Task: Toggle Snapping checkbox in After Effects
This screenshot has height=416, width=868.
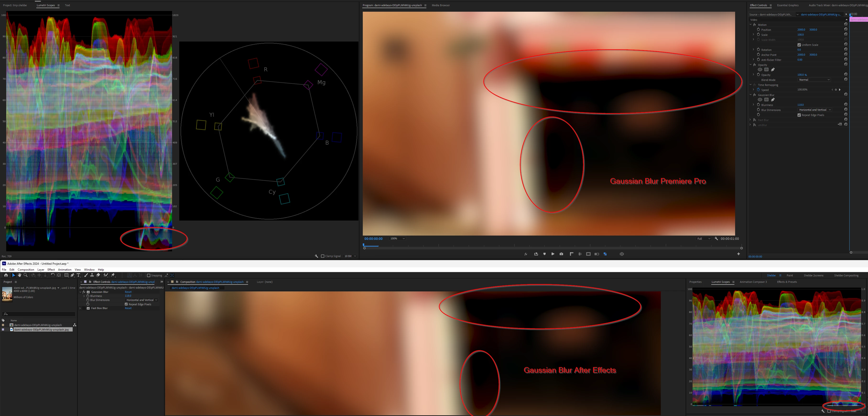Action: [149, 275]
